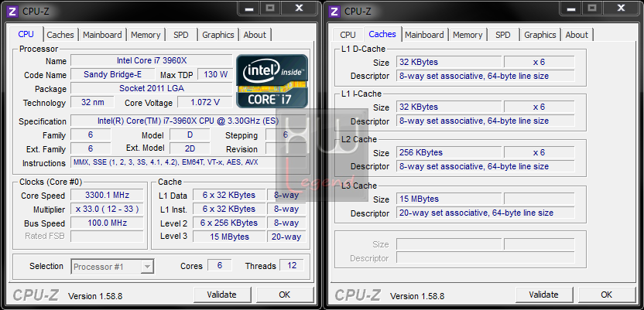Click the Threads count value 12
The height and width of the screenshot is (310, 644).
[x=292, y=265]
